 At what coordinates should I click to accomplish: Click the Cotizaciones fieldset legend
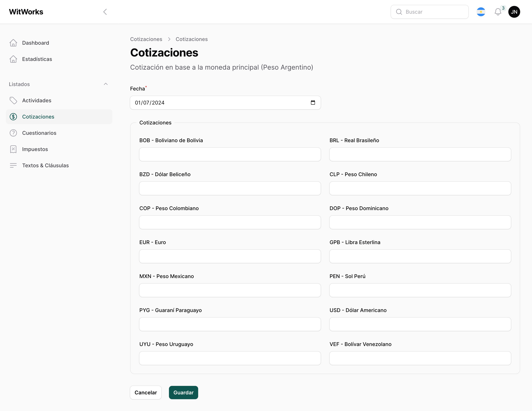(155, 123)
